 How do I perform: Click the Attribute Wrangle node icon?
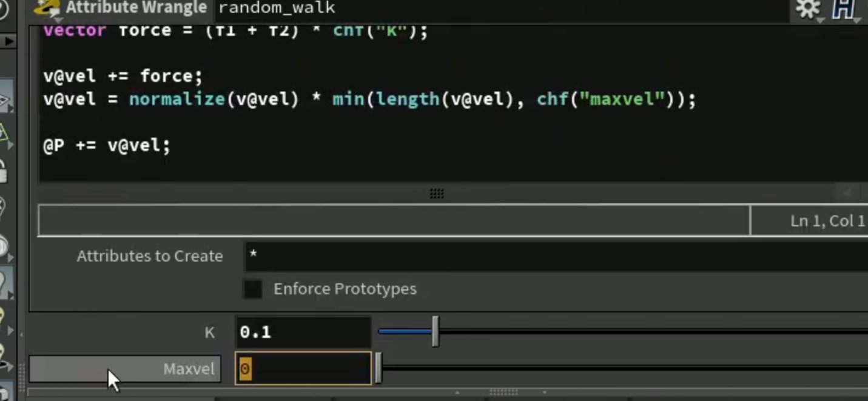coord(47,8)
